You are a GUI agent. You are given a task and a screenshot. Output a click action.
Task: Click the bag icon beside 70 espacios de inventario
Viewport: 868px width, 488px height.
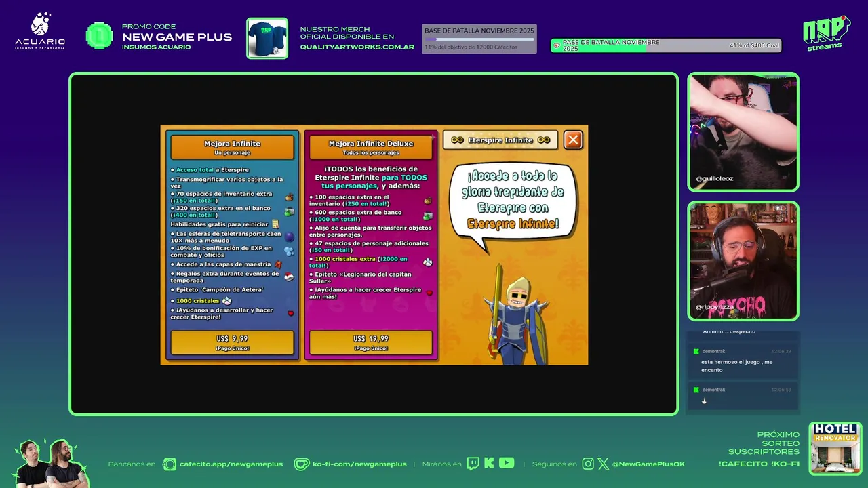tap(289, 197)
